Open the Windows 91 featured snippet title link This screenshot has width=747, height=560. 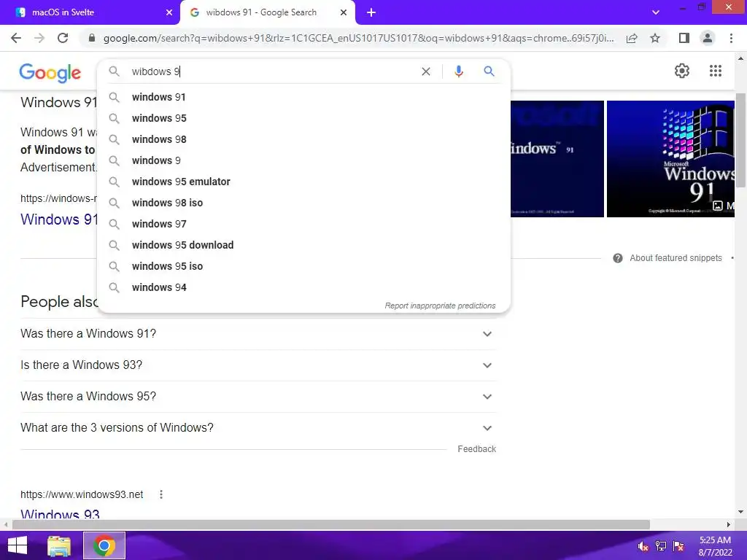[x=59, y=219]
